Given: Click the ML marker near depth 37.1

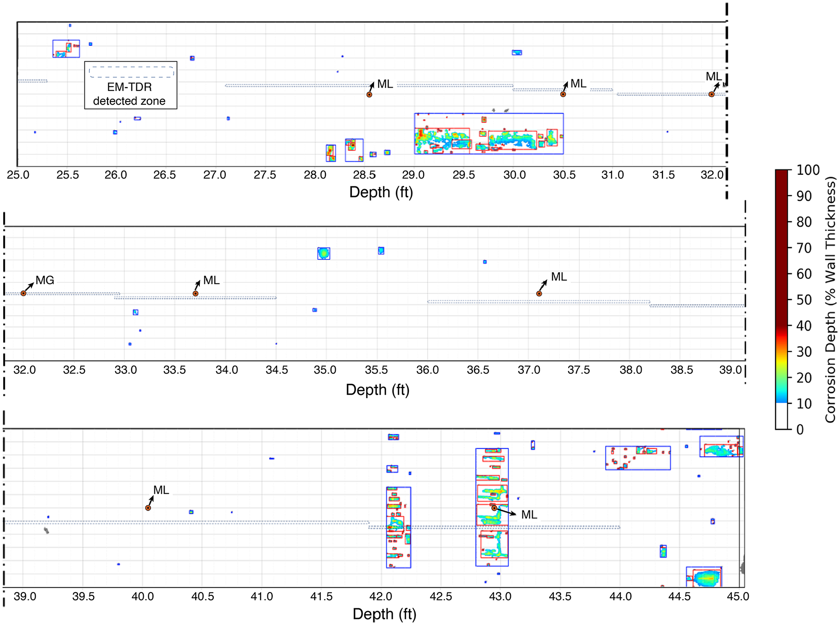Looking at the screenshot, I should coord(539,293).
